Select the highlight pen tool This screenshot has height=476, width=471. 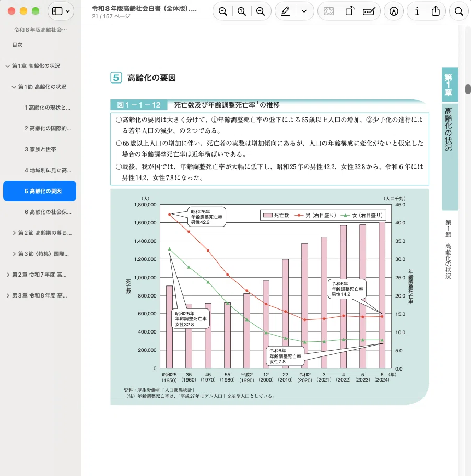point(285,11)
